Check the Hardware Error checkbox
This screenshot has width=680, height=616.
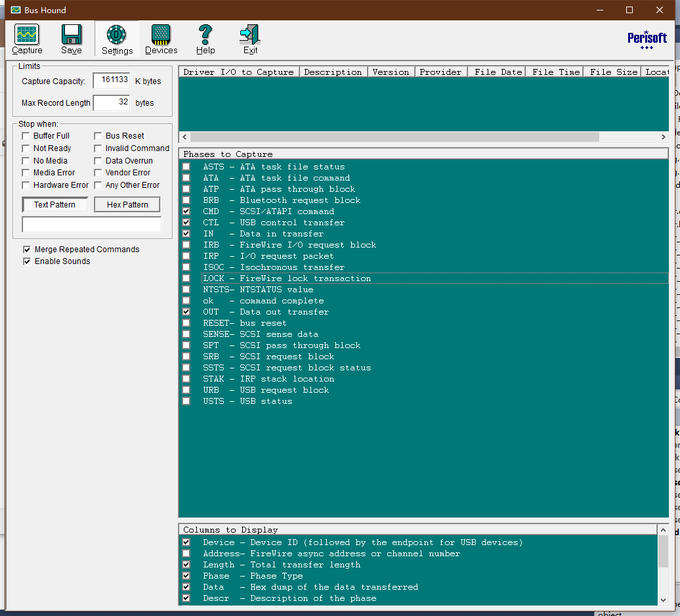click(x=26, y=185)
